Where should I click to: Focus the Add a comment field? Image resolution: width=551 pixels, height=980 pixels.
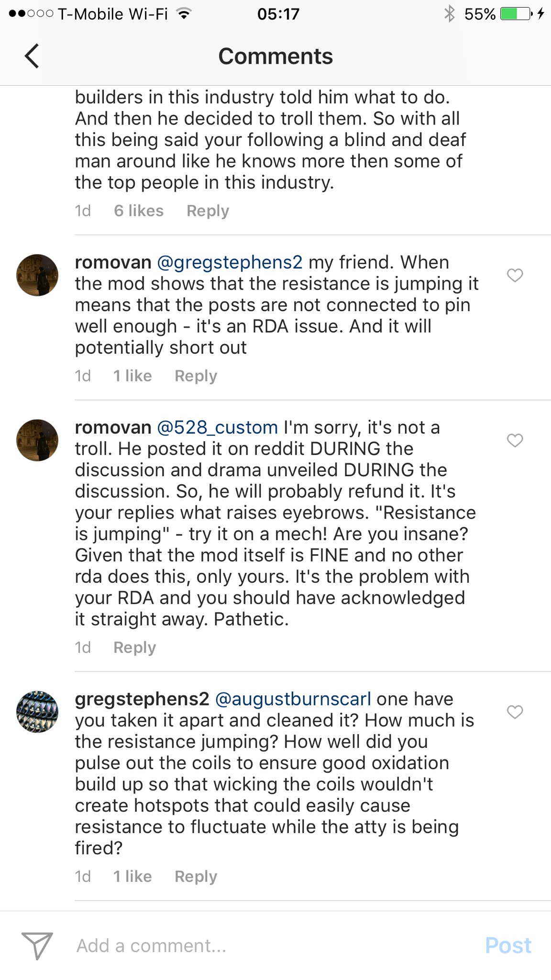coord(268,946)
